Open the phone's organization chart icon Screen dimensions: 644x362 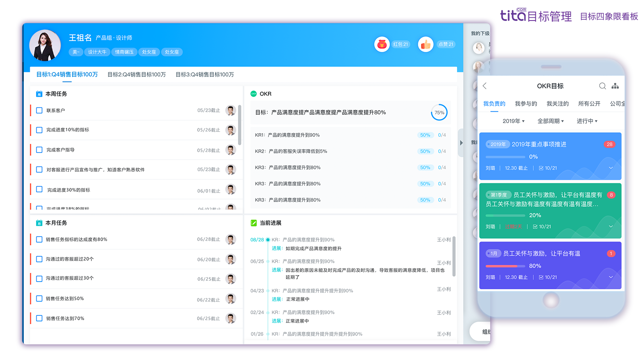(x=615, y=86)
